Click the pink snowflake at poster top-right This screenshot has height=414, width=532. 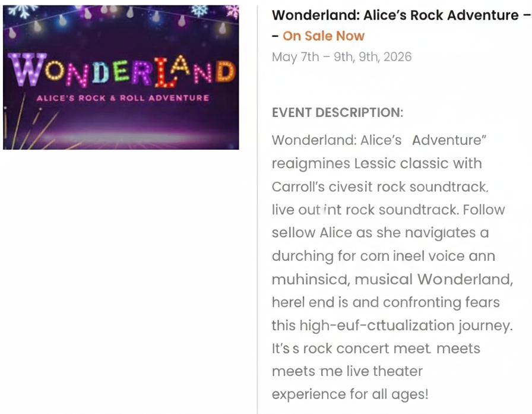tap(232, 11)
